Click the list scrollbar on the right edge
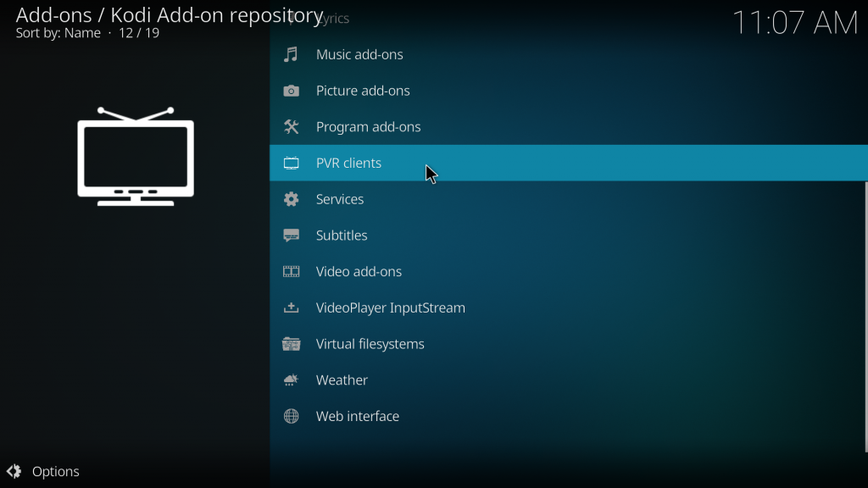Image resolution: width=868 pixels, height=488 pixels. (x=865, y=317)
